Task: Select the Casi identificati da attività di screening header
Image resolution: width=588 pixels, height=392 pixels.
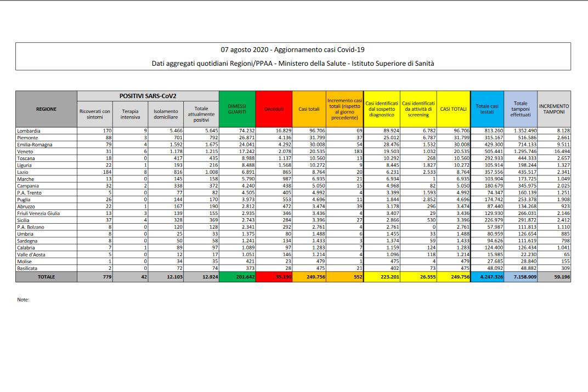Action: tap(419, 109)
